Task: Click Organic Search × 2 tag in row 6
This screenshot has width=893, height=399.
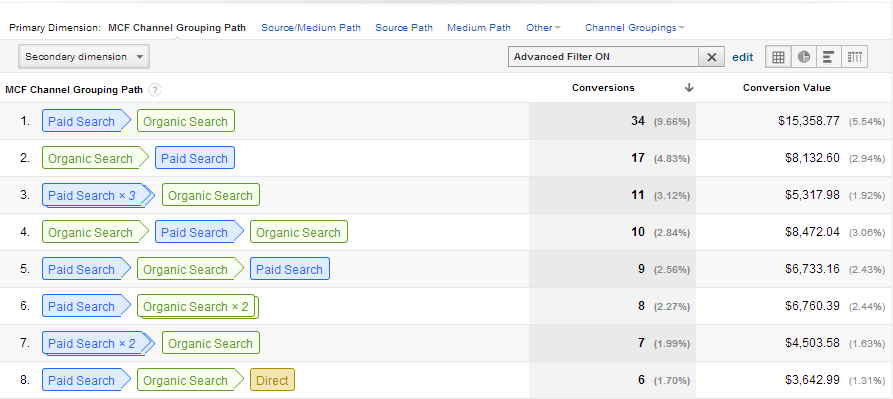Action: pyautogui.click(x=198, y=307)
